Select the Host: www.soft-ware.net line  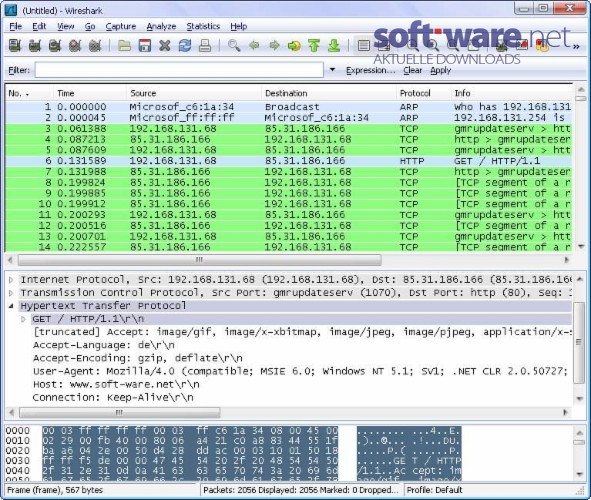[116, 384]
